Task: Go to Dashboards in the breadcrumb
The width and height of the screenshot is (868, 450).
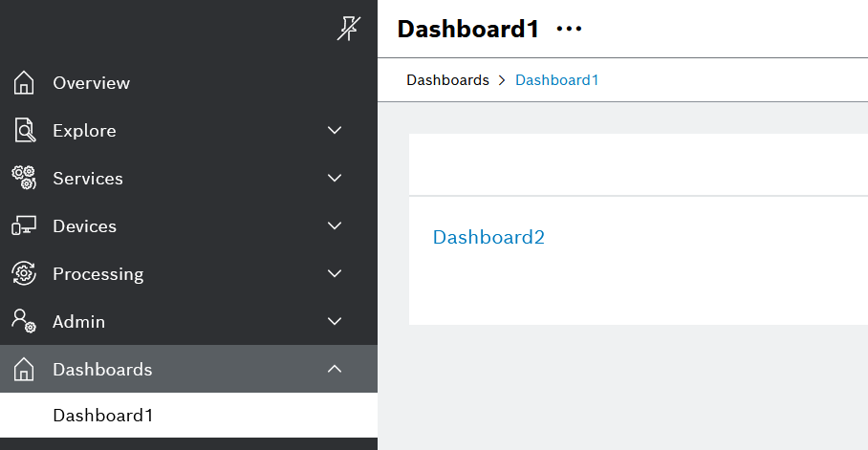Action: 447,80
